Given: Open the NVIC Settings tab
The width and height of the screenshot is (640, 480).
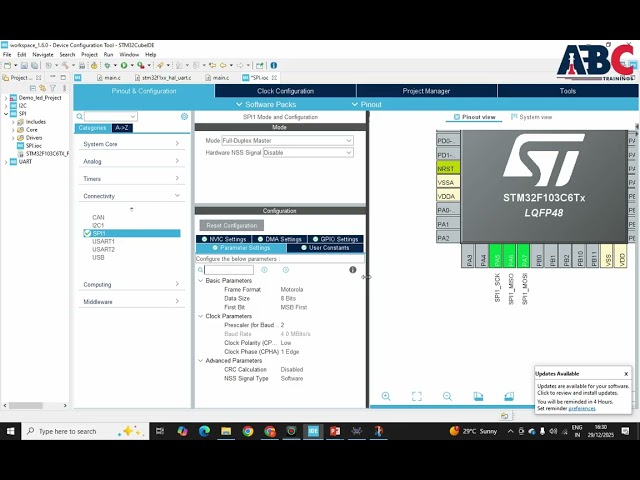Looking at the screenshot, I should click(x=224, y=239).
